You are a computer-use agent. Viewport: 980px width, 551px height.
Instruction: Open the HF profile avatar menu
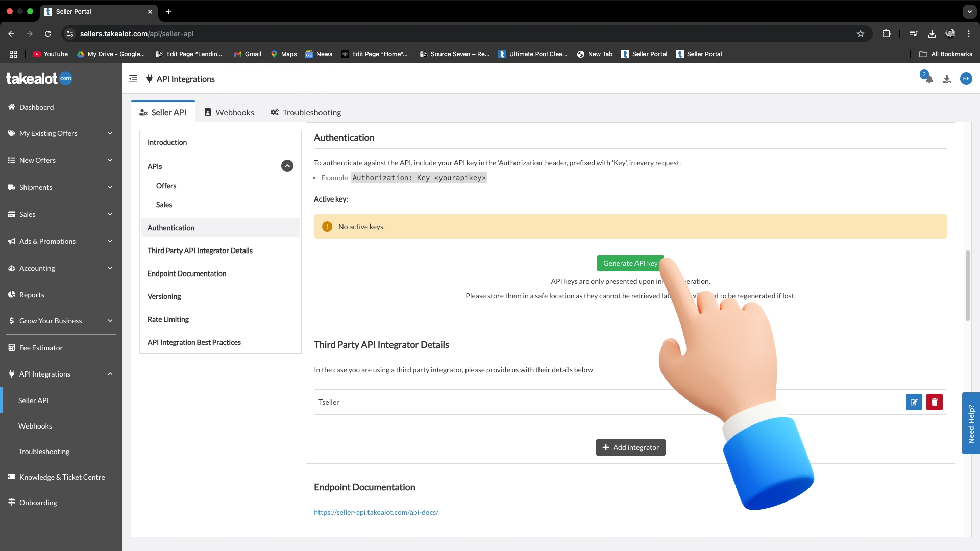(966, 79)
